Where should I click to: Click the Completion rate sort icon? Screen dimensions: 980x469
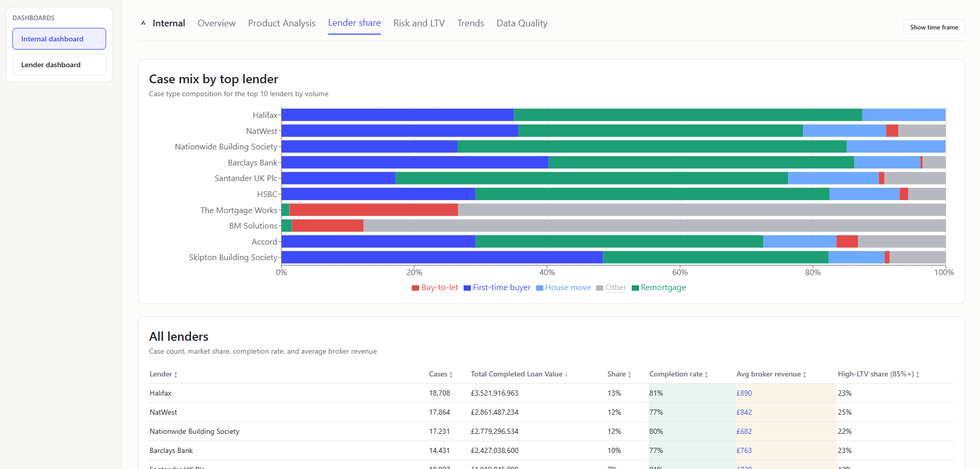coord(707,374)
